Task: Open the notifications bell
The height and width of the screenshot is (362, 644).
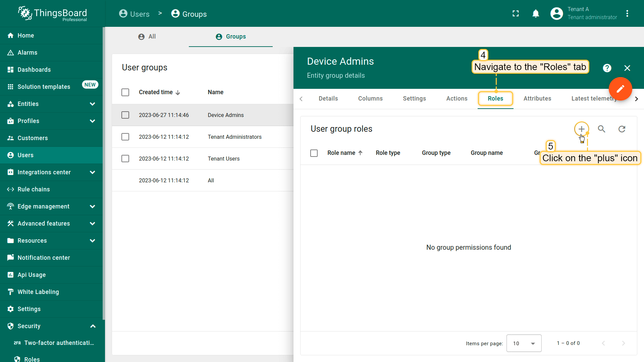Action: tap(536, 13)
